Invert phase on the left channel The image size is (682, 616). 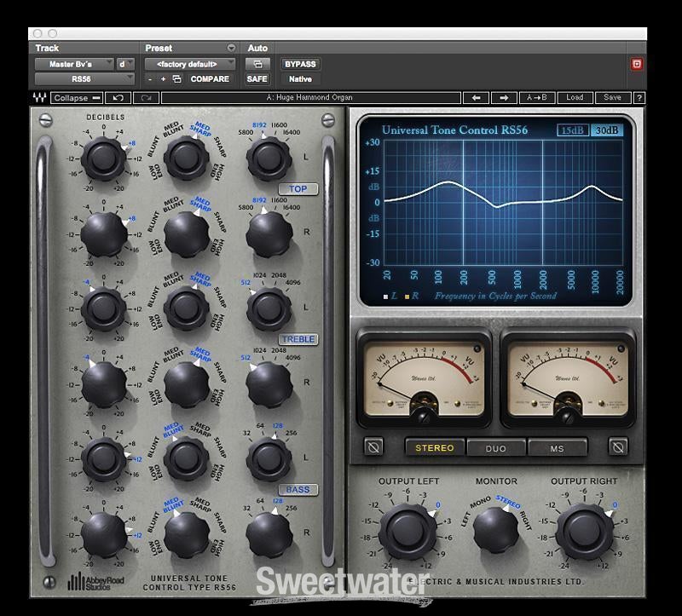[373, 446]
